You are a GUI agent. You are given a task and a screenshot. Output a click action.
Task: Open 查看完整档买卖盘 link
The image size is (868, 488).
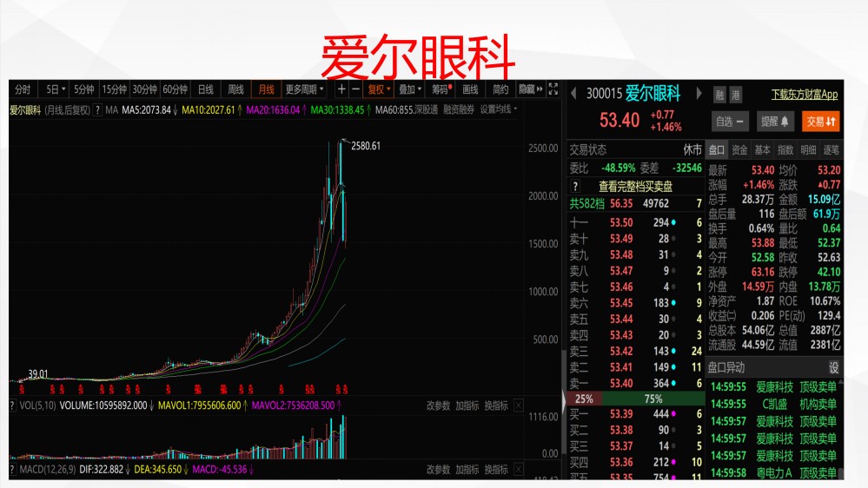[635, 187]
